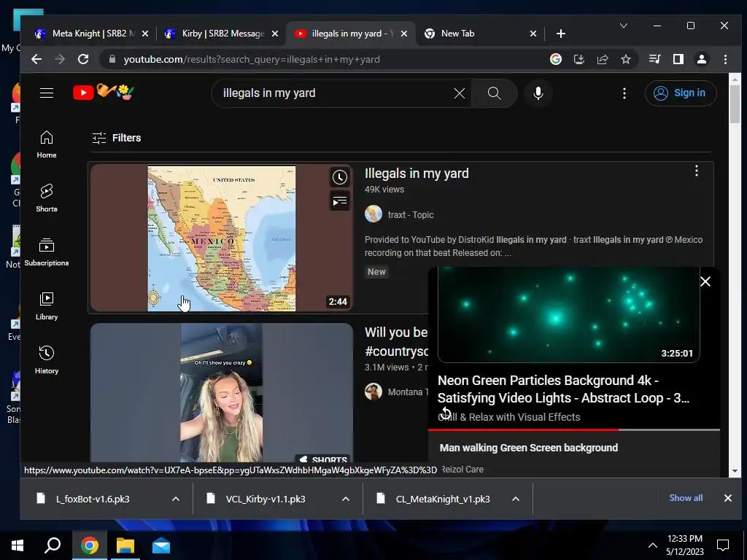Click Show all downloads
This screenshot has height=560, width=747.
coord(686,497)
